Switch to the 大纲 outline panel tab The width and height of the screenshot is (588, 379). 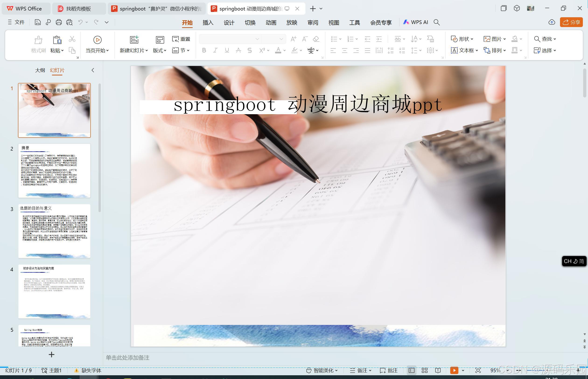40,70
